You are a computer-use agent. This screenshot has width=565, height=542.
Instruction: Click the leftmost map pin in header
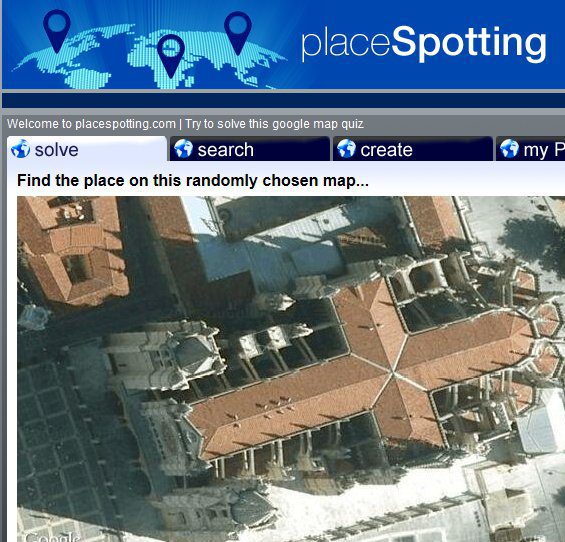pos(57,31)
